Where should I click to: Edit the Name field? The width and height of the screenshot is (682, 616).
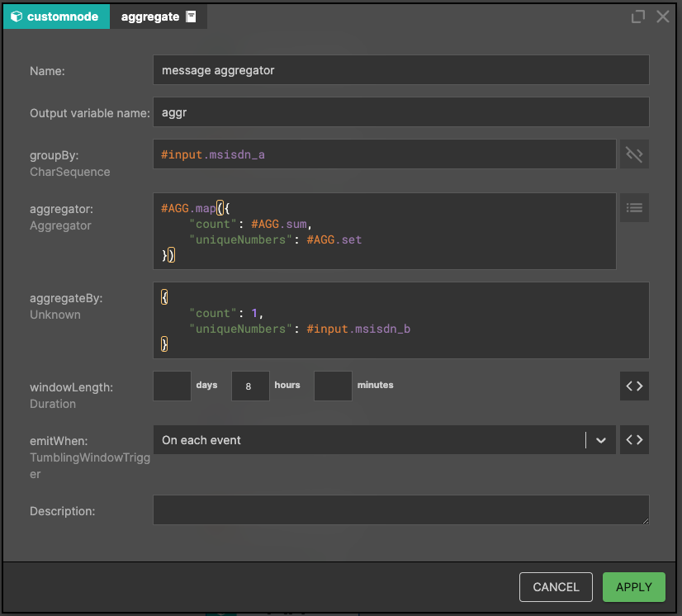(401, 69)
